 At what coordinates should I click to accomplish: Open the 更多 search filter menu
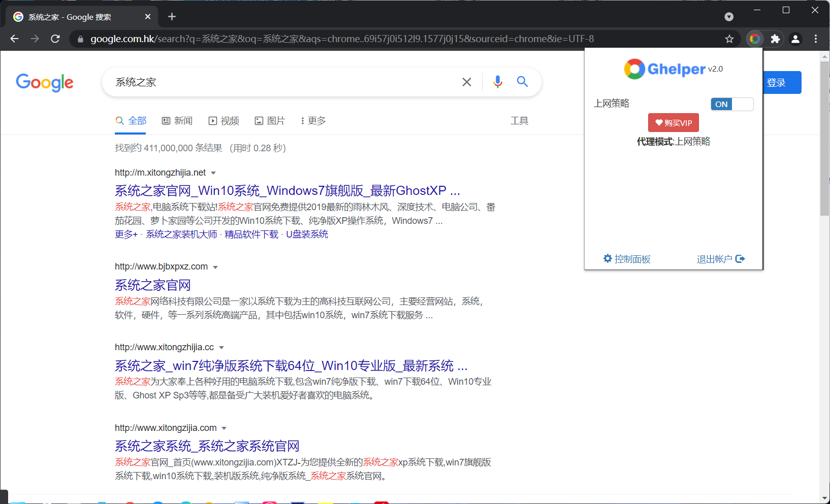pos(313,121)
